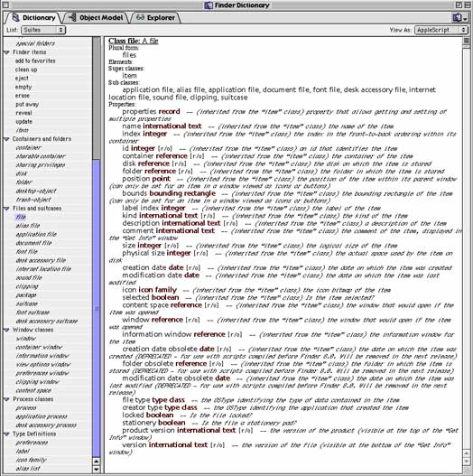Screen dimensions: 473x476
Task: Select the 'alias file' class
Action: click(28, 226)
